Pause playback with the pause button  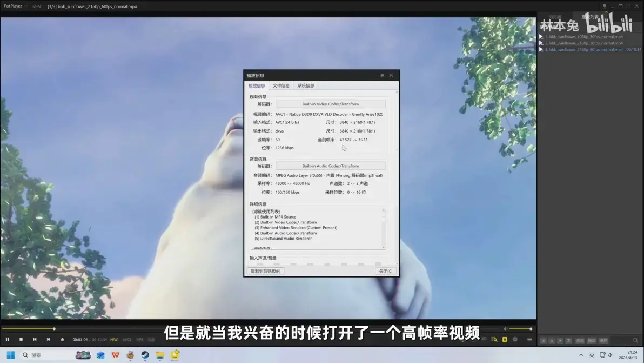point(8,340)
